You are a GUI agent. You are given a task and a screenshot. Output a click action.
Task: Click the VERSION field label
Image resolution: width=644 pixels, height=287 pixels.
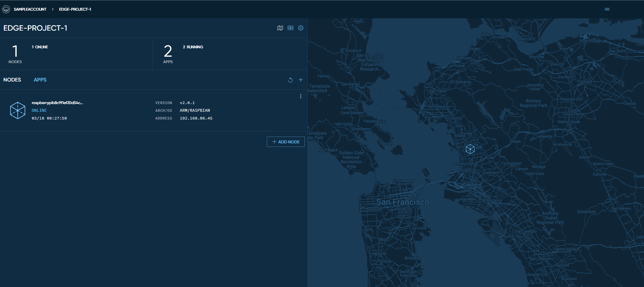(x=163, y=103)
